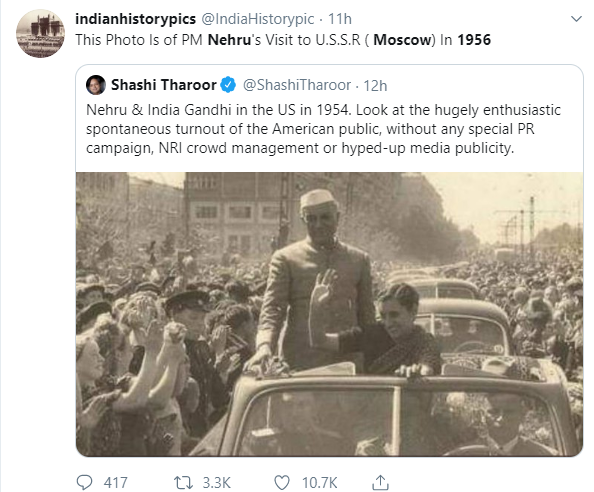
Task: Click Shashi Tharoor's small profile picture
Action: 95,85
